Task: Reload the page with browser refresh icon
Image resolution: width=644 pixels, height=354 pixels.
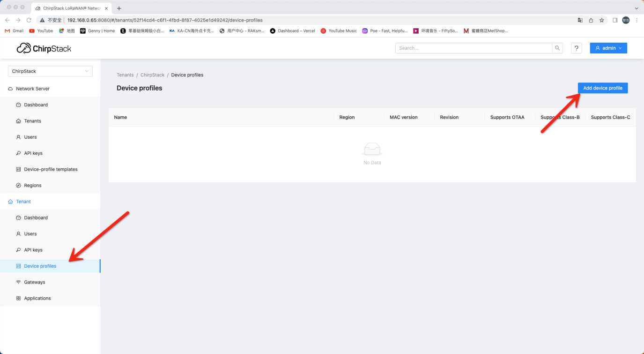Action: point(29,20)
